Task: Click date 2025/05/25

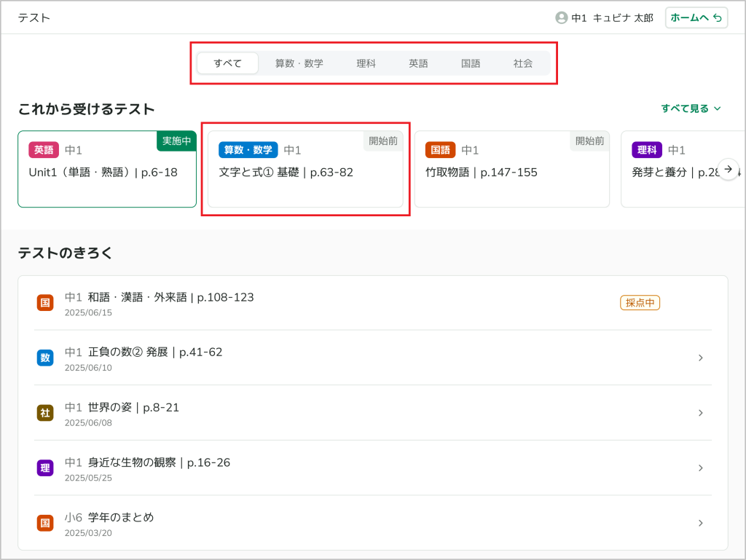Action: coord(88,478)
